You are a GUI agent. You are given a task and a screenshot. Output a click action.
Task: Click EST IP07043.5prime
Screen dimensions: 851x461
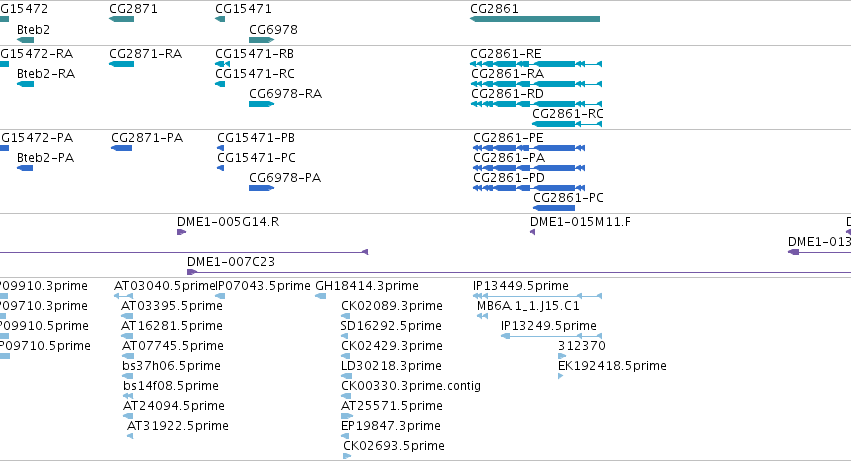263,286
